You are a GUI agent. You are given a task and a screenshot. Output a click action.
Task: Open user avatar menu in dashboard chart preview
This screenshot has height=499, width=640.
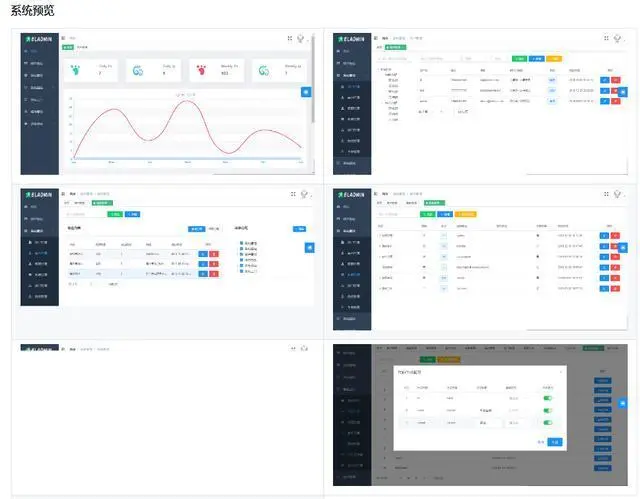coord(301,38)
